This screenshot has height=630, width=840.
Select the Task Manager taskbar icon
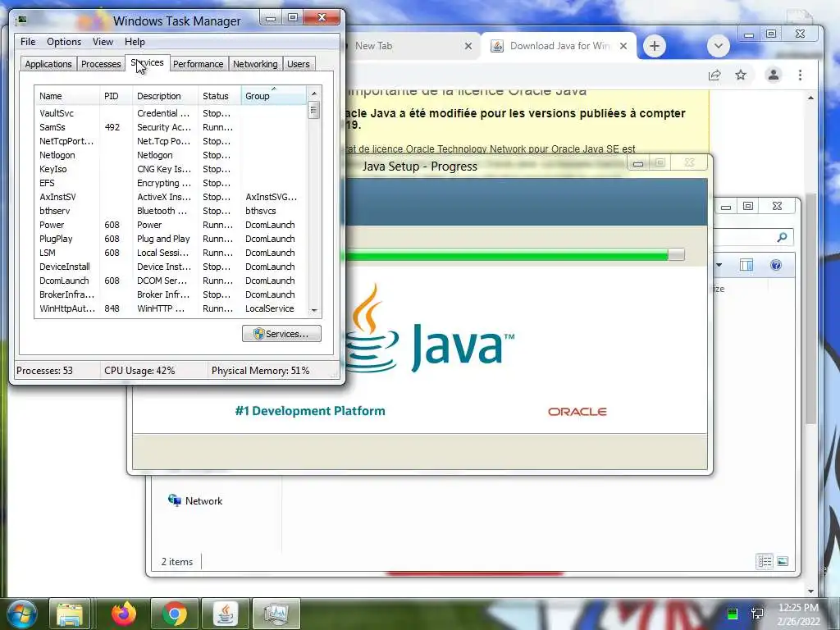[276, 614]
